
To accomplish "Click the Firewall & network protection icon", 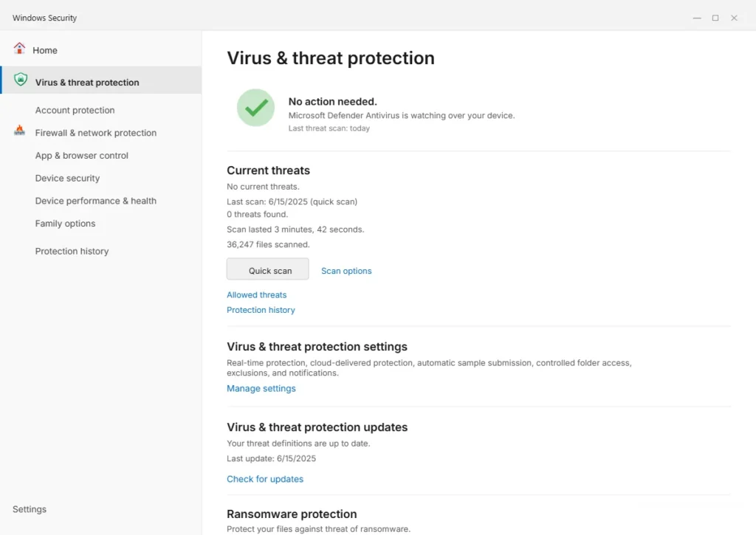I will click(x=19, y=131).
